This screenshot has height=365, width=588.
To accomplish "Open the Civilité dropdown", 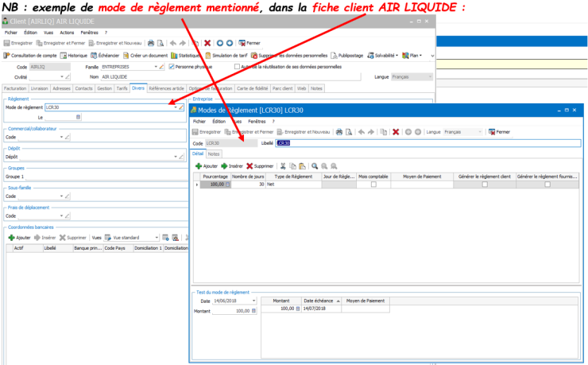I will click(62, 77).
